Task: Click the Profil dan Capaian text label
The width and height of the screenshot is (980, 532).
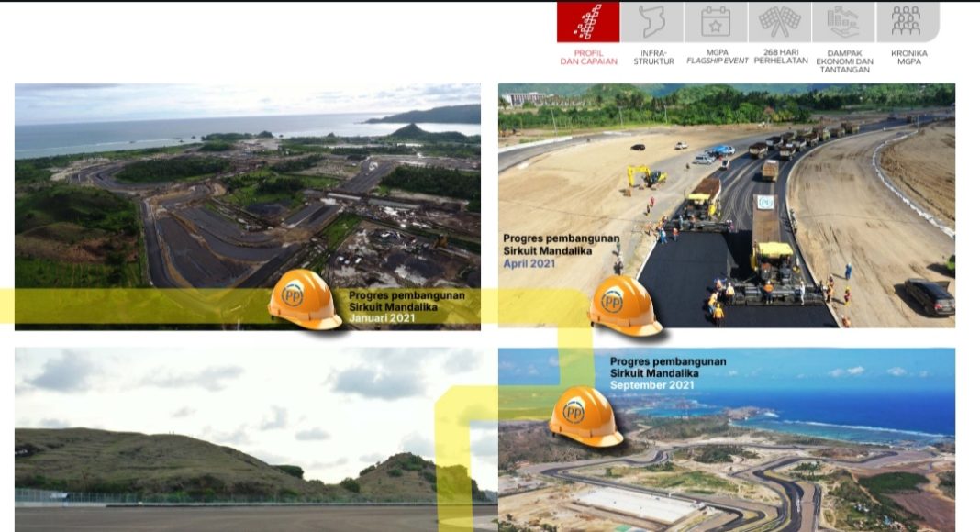Action: click(x=589, y=58)
